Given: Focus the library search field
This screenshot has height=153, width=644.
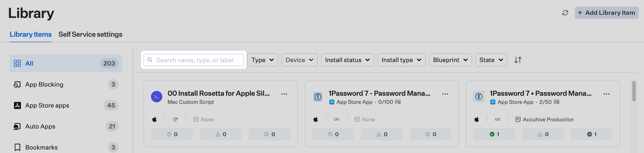Looking at the screenshot, I should tap(194, 60).
